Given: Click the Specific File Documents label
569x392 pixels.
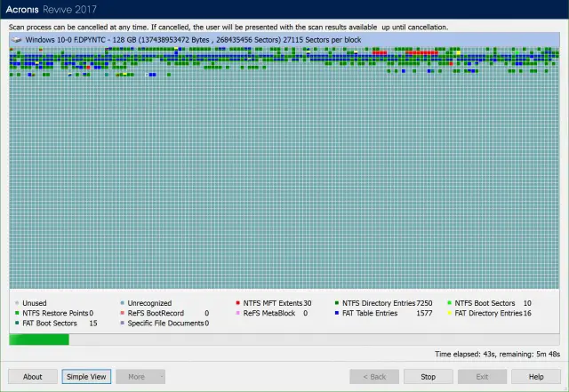Looking at the screenshot, I should click(165, 323).
